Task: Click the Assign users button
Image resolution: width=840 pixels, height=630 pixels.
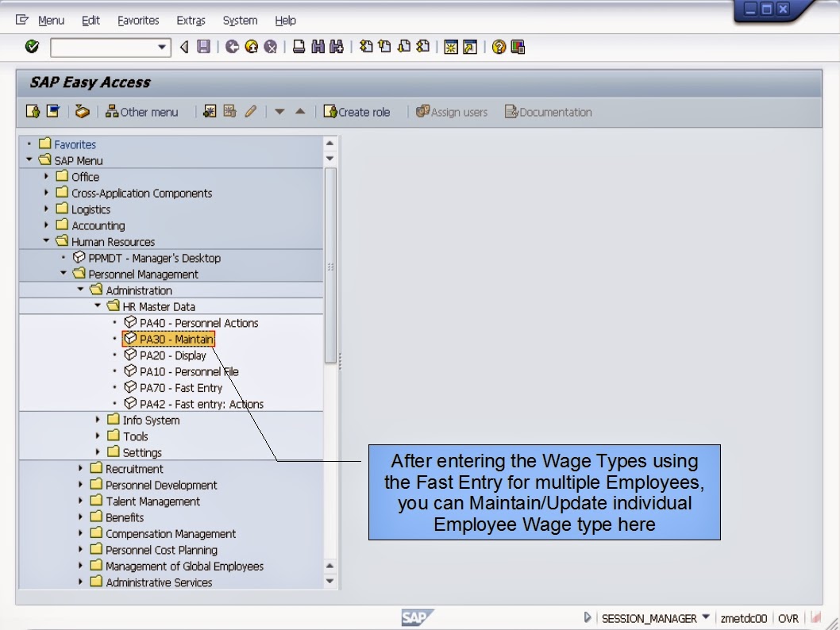Action: [452, 112]
